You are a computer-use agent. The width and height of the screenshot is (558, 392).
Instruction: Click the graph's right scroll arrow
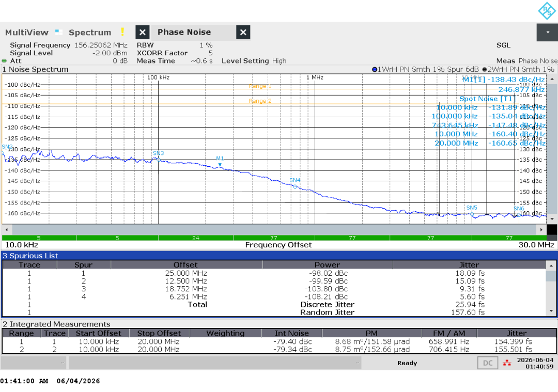point(541,230)
